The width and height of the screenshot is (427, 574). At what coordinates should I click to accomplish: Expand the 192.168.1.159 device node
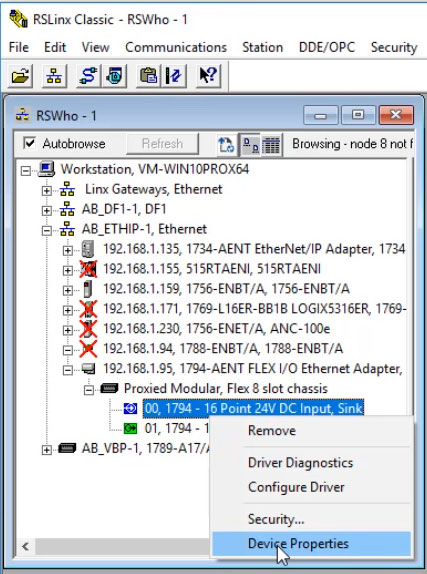click(67, 290)
